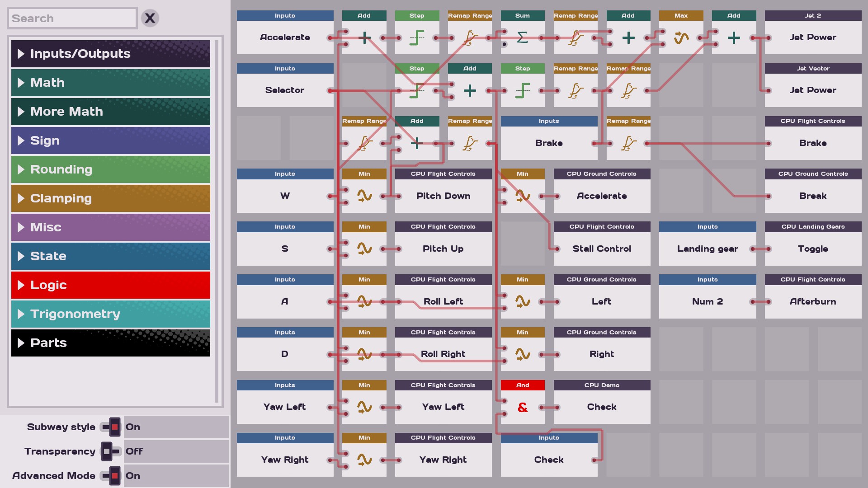The width and height of the screenshot is (868, 488).
Task: Click the X icon beside the search box
Action: click(150, 18)
